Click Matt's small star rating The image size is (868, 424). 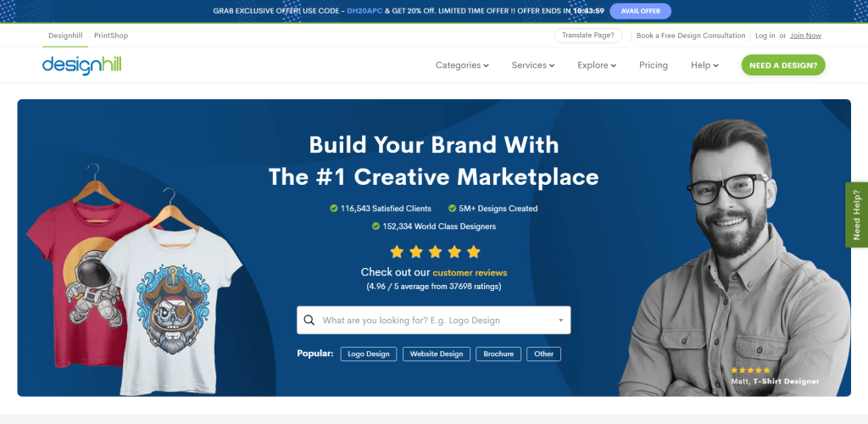[750, 371]
